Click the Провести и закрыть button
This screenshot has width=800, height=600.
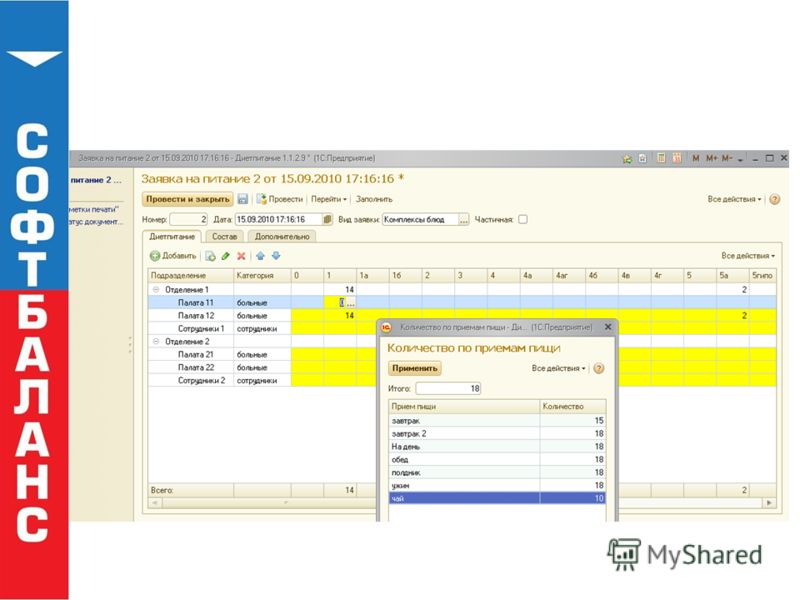coord(188,199)
